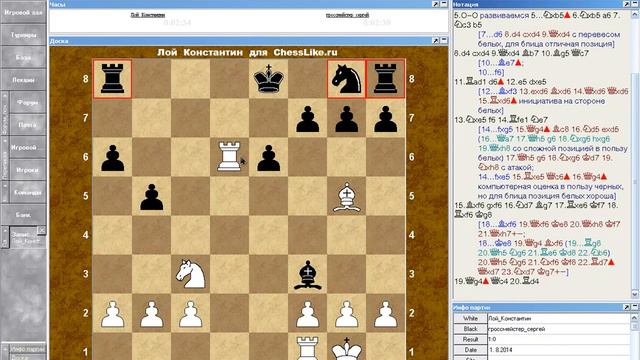The height and width of the screenshot is (360, 640).
Task: Open the Банк section
Action: (x=23, y=215)
